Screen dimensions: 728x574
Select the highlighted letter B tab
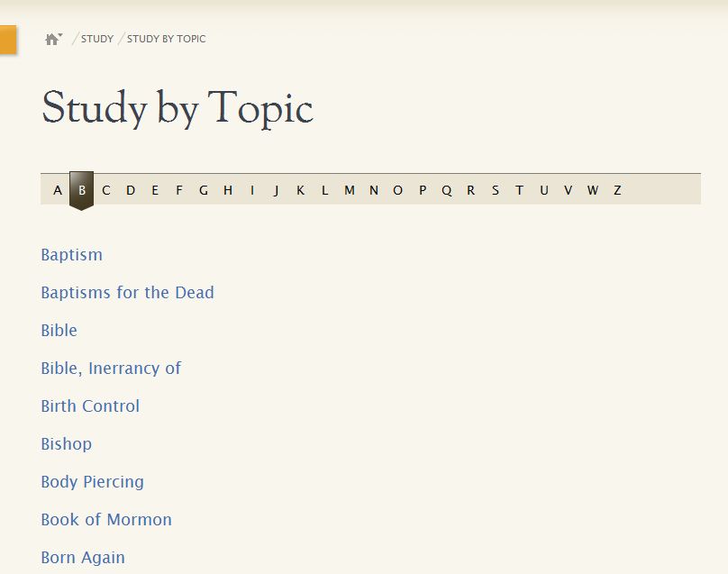point(82,190)
